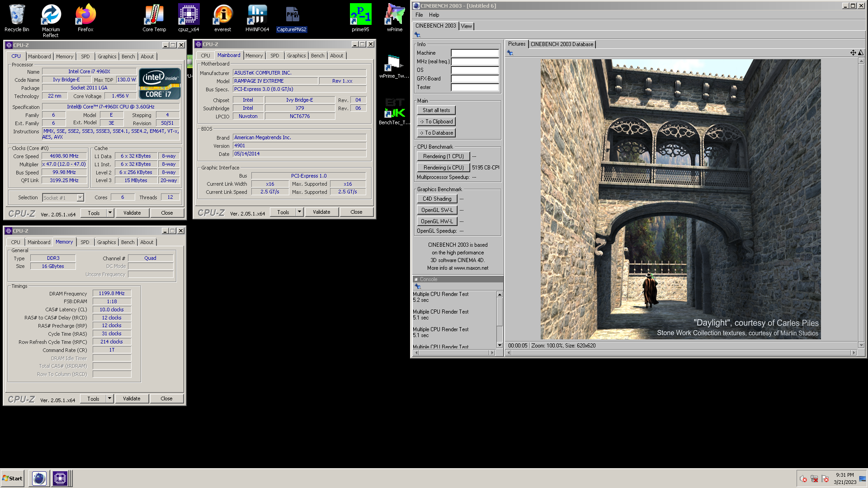Click the Daylight rendered picture
This screenshot has height=488, width=868.
pos(680,199)
